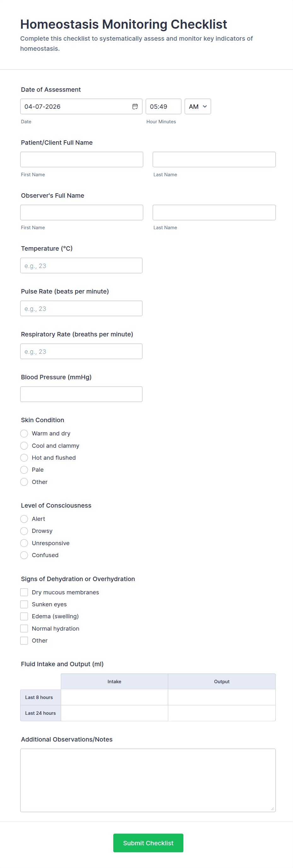Choose the Unresponsive radio button
The image size is (293, 868).
[x=24, y=543]
